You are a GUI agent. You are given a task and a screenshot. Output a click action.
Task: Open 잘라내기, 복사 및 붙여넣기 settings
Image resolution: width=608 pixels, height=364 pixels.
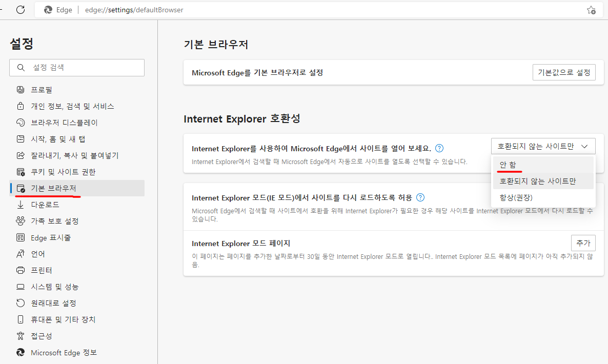[77, 155]
